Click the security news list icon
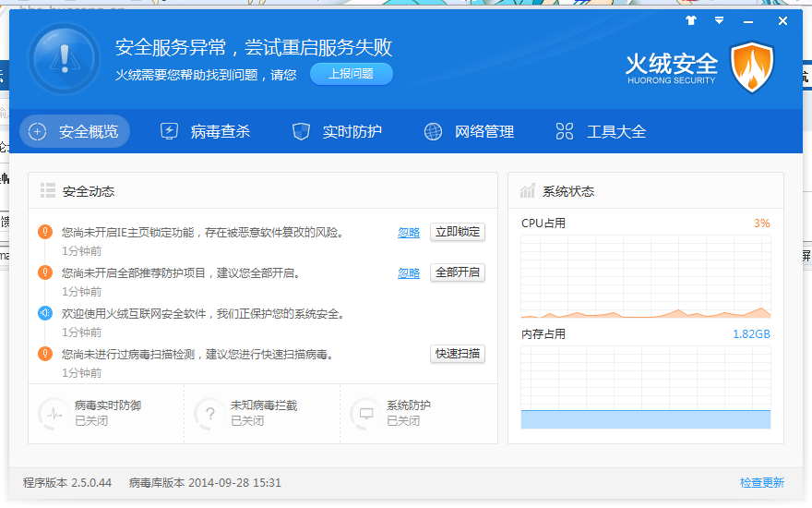 tap(48, 191)
